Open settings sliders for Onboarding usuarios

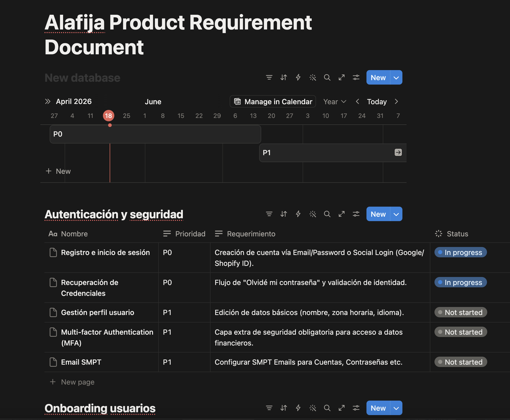[356, 408]
